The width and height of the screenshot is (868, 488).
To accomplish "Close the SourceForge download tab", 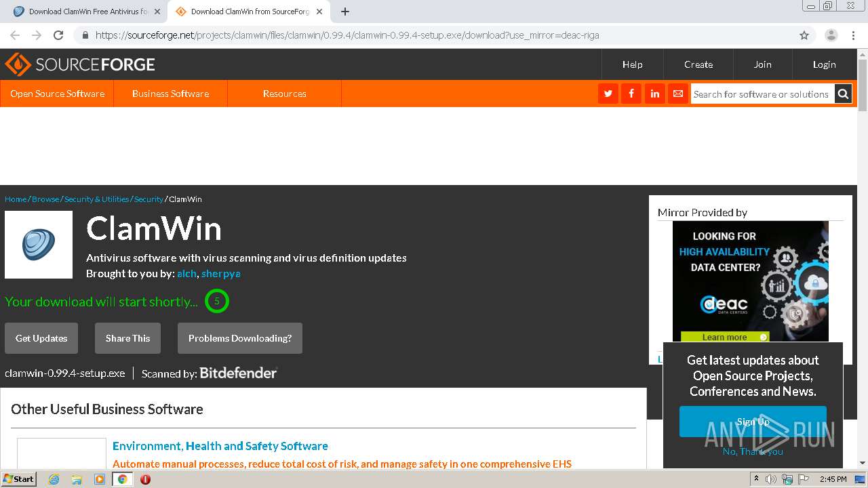I will pyautogui.click(x=319, y=12).
